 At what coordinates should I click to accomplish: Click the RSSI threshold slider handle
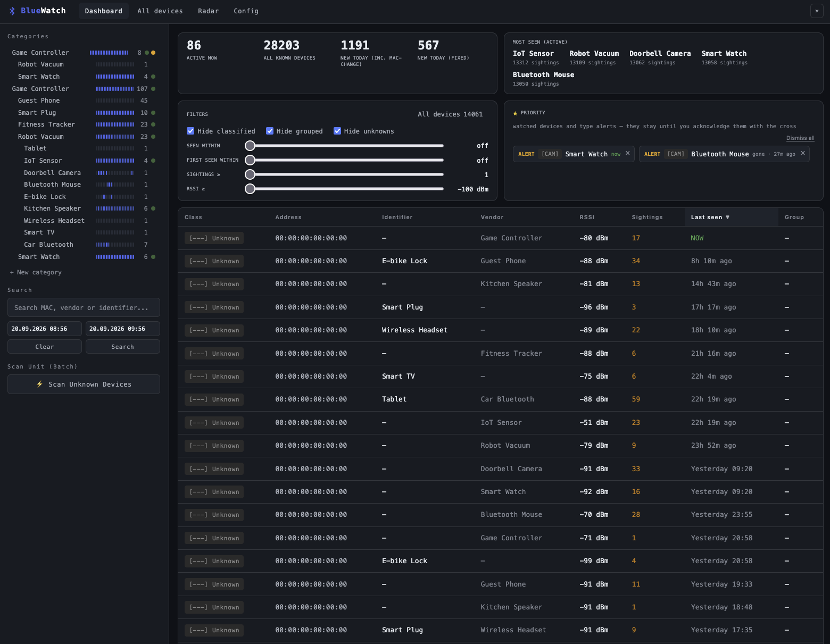pos(250,189)
